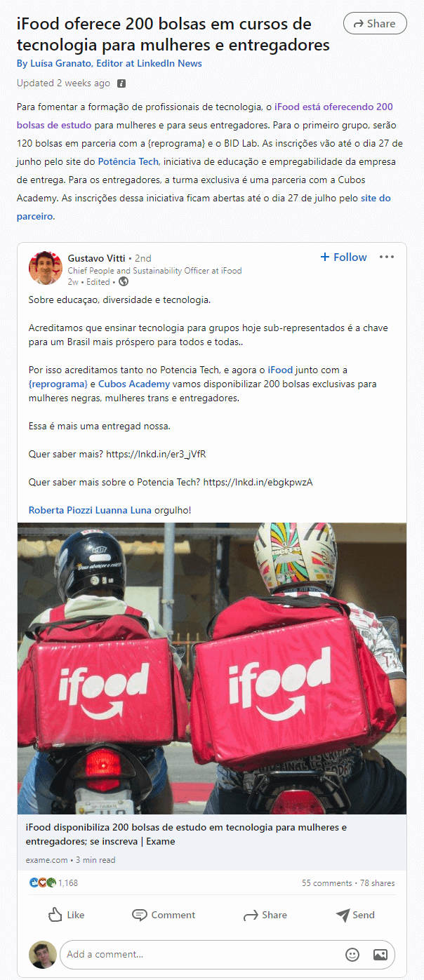
Task: Click the globe visibility icon
Action: [124, 282]
